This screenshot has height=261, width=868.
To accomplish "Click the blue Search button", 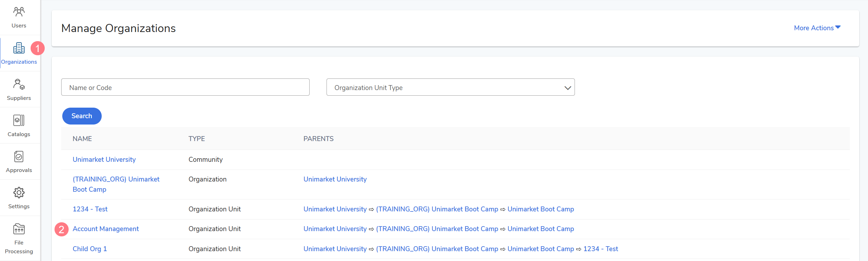I will click(x=82, y=116).
